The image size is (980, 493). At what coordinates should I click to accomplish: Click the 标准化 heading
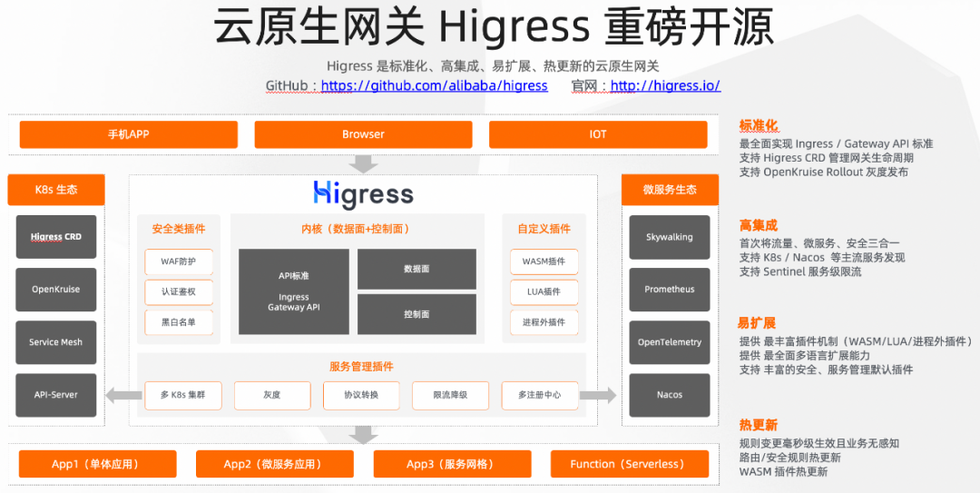(x=759, y=125)
